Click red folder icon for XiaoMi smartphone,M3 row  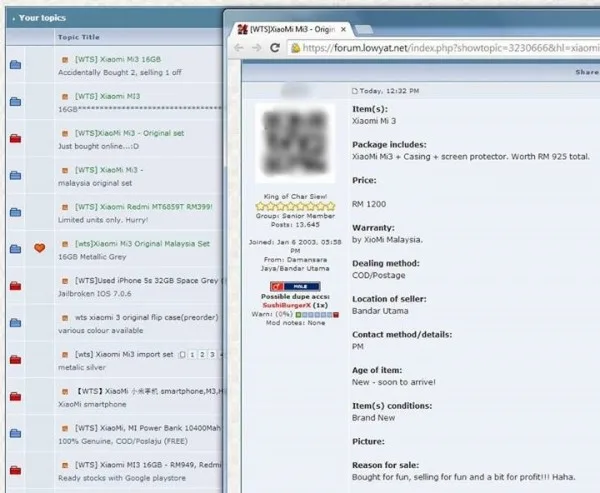point(15,397)
